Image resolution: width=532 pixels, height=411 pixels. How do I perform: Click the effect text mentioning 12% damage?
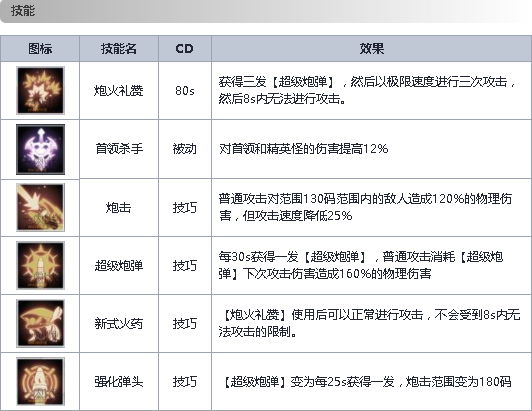click(x=304, y=149)
